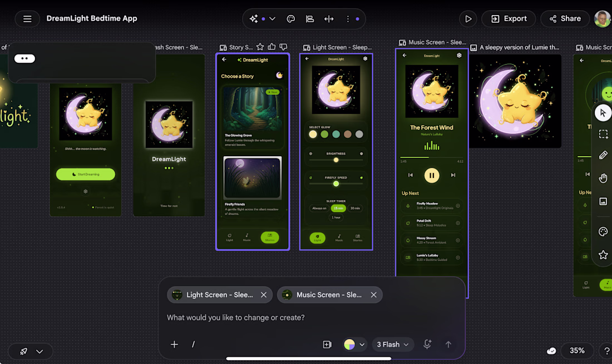Screen dimensions: 612x364
Task: Remove the Light Screen chip from prompt
Action: 264,295
